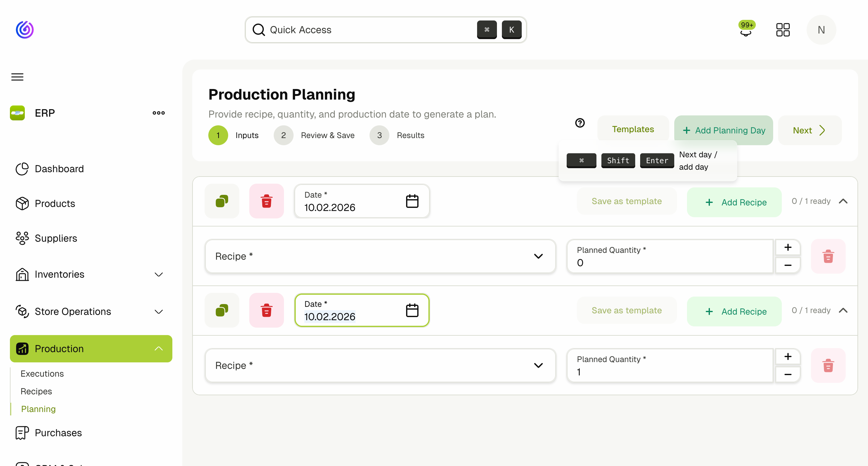868x466 pixels.
Task: Open the app launcher grid icon
Action: 783,30
